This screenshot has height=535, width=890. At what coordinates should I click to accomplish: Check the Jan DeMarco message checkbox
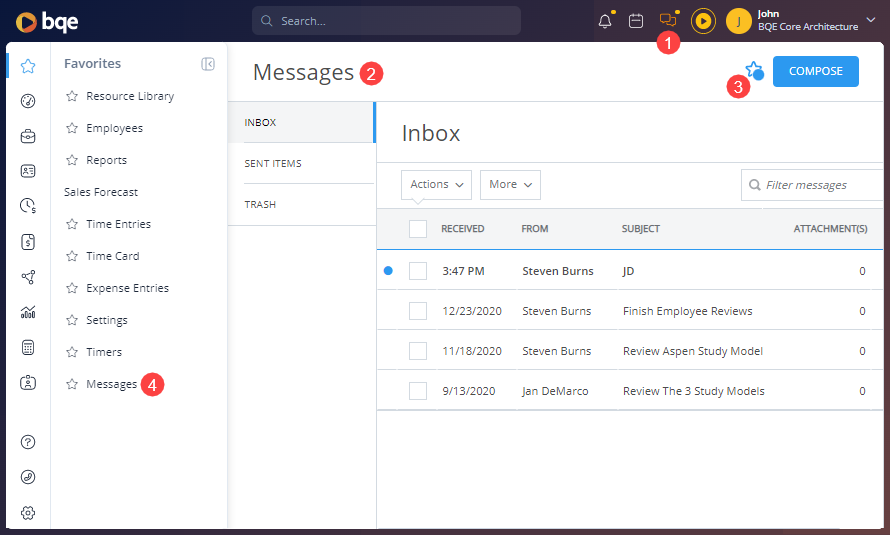tap(418, 391)
